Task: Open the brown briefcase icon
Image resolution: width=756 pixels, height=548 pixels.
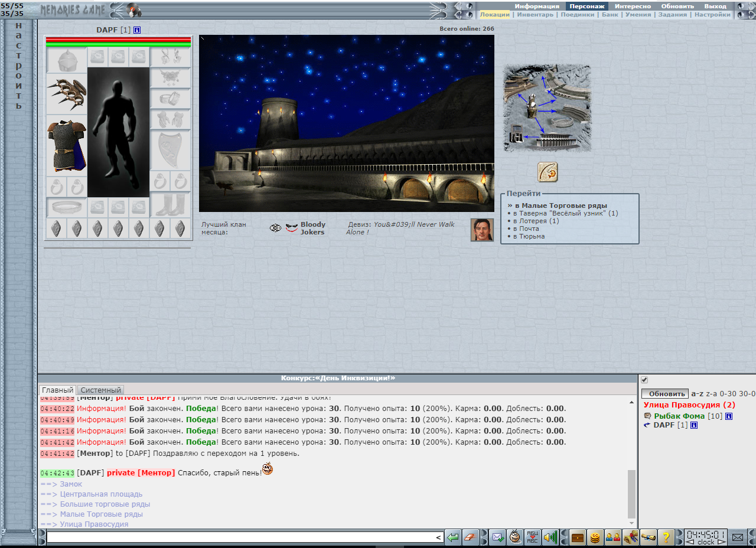Action: pyautogui.click(x=578, y=537)
